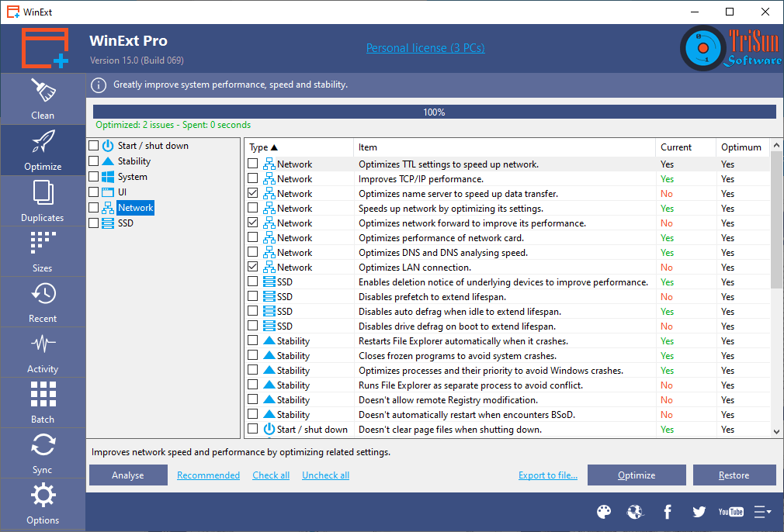Click the Item column header
Image resolution: width=784 pixels, height=532 pixels.
tap(505, 147)
